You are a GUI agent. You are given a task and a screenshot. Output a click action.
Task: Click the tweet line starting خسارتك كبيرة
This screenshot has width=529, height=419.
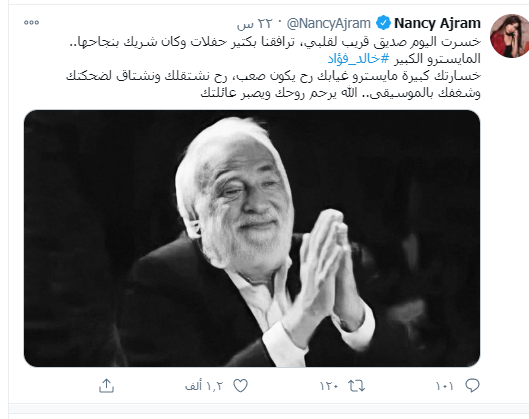coord(273,76)
